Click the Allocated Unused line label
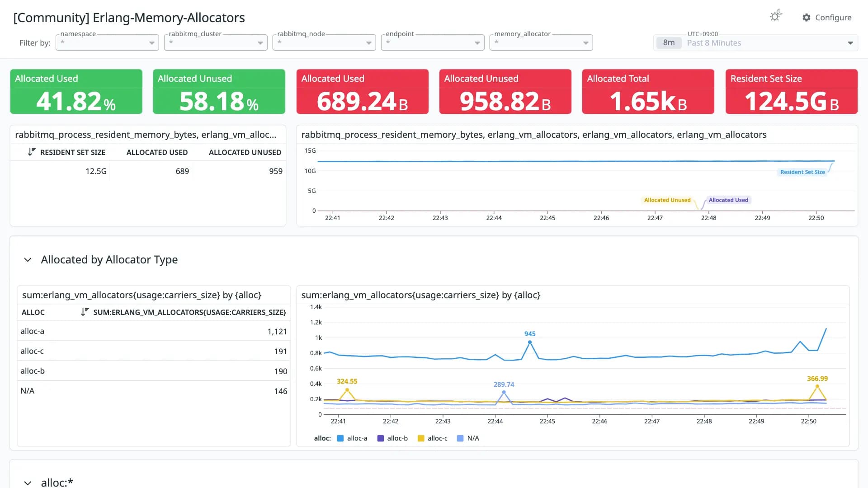The height and width of the screenshot is (488, 868). tap(667, 200)
